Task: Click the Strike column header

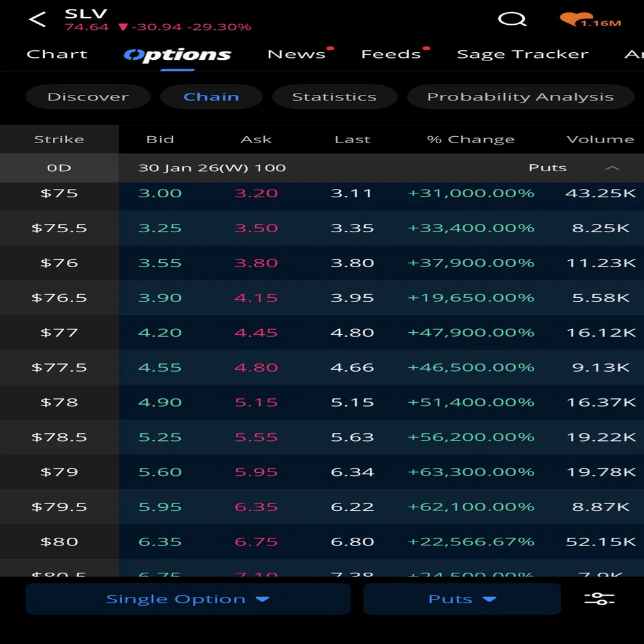Action: click(x=59, y=139)
